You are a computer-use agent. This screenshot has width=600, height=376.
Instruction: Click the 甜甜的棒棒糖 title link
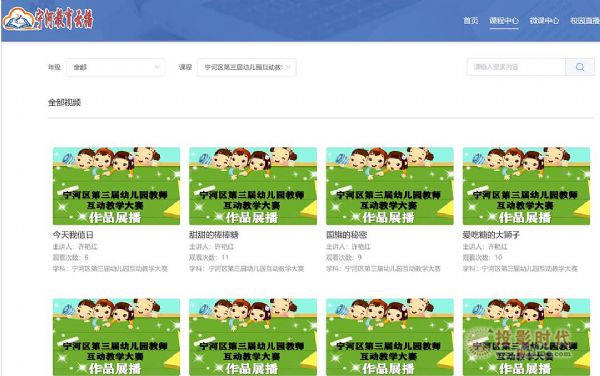pos(214,234)
